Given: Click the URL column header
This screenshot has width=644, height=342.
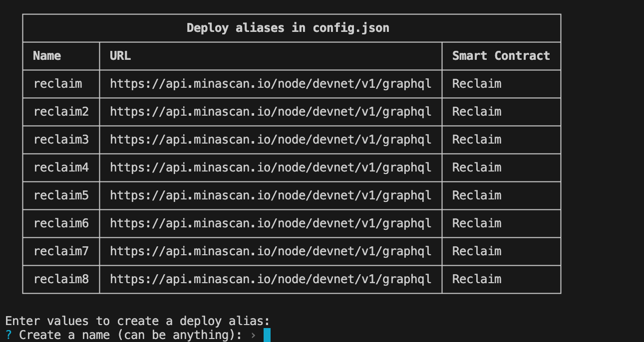Looking at the screenshot, I should coord(120,56).
